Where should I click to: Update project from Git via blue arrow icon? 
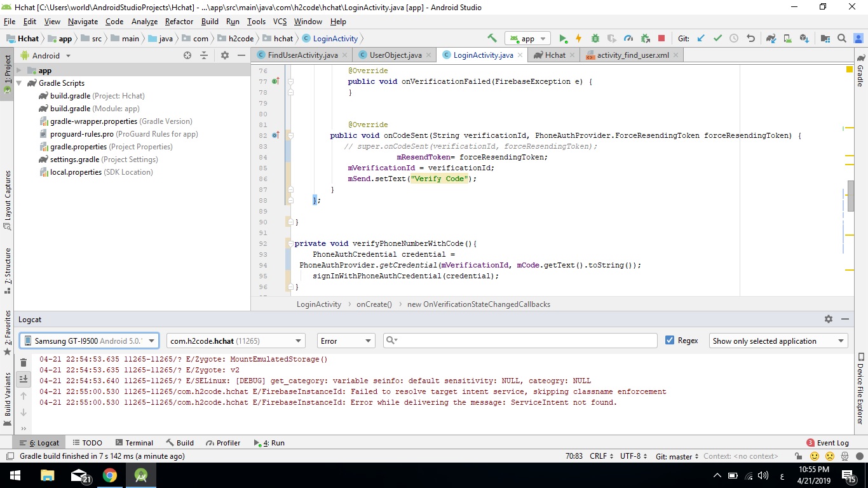pyautogui.click(x=701, y=38)
